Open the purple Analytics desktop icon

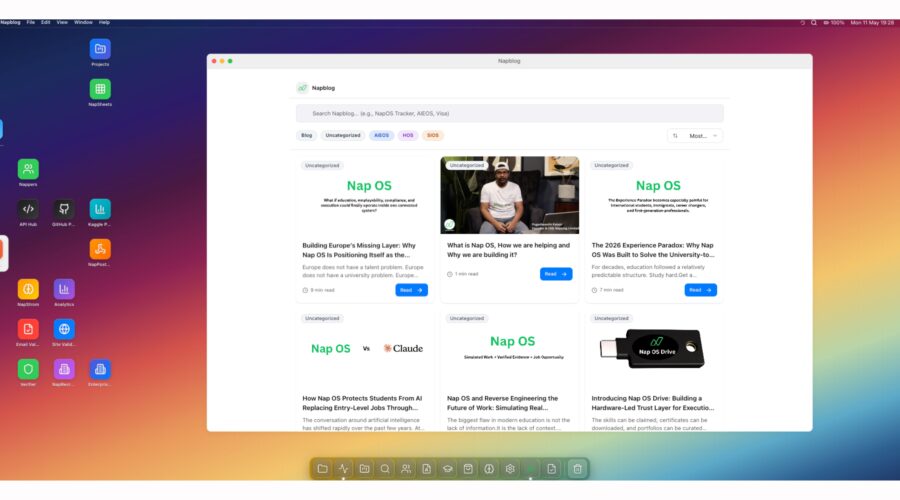click(64, 289)
